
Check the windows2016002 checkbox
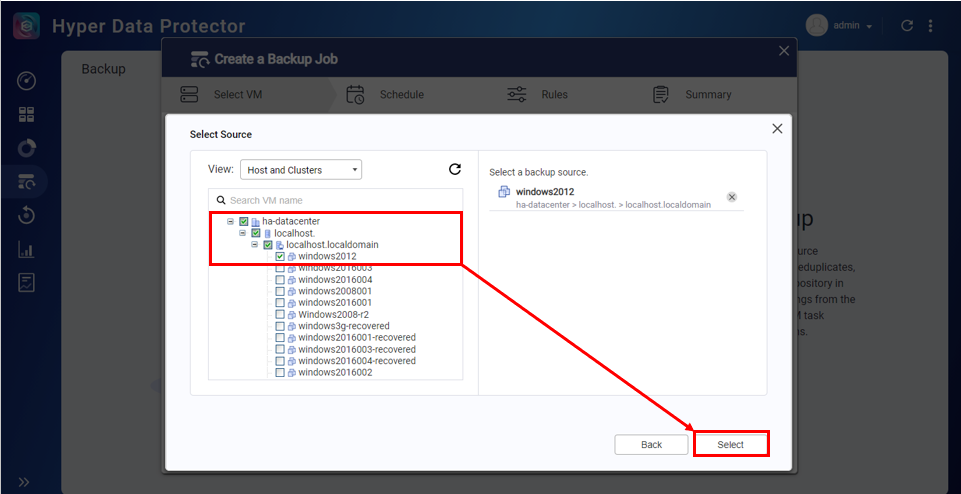click(280, 373)
